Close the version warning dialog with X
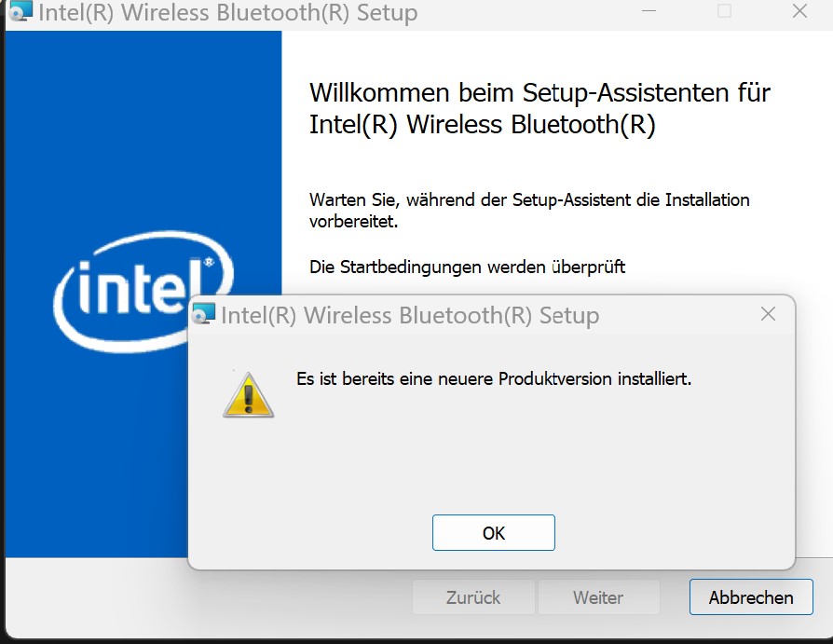 click(x=768, y=314)
